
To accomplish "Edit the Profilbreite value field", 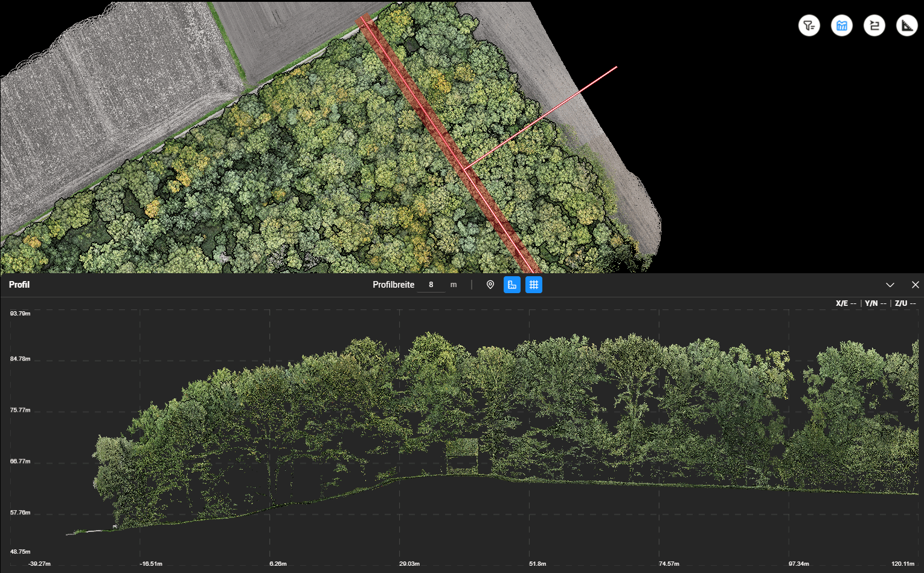I will (x=431, y=285).
